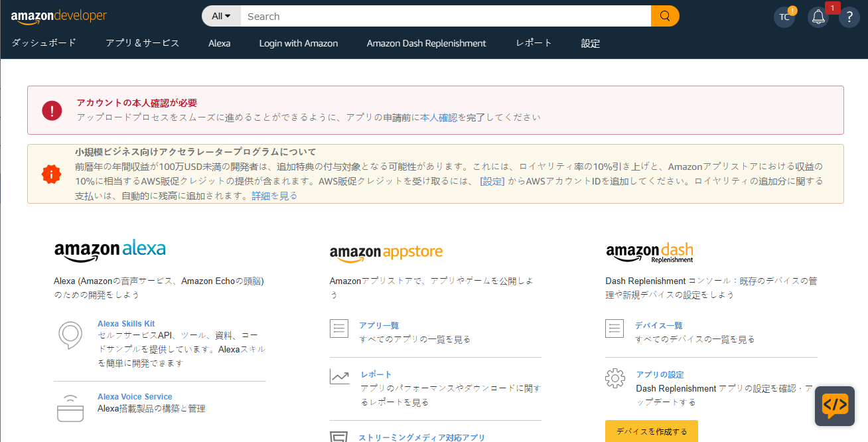Click the アプリ一覧 list icon
Viewport: 868px width, 442px height.
pyautogui.click(x=339, y=328)
